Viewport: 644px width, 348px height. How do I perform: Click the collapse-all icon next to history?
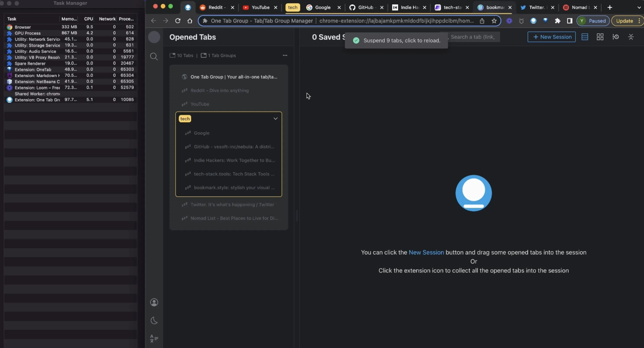pos(631,37)
